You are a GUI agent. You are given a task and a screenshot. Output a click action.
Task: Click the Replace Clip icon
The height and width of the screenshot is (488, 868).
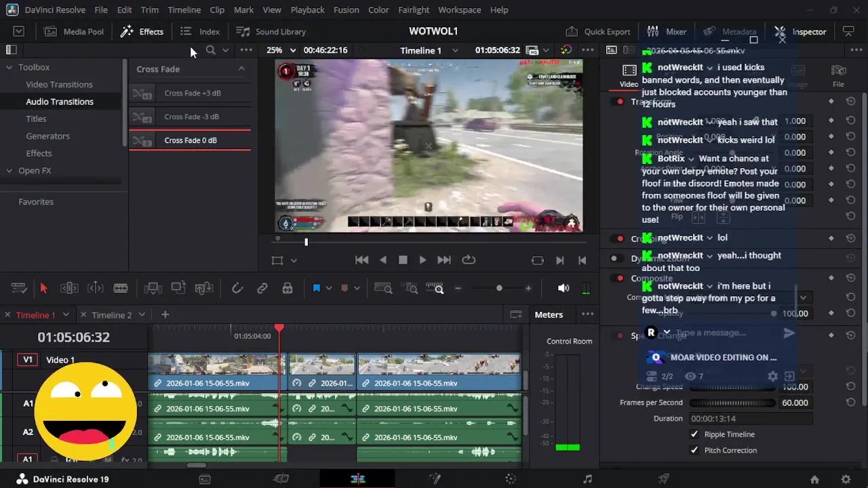point(204,288)
